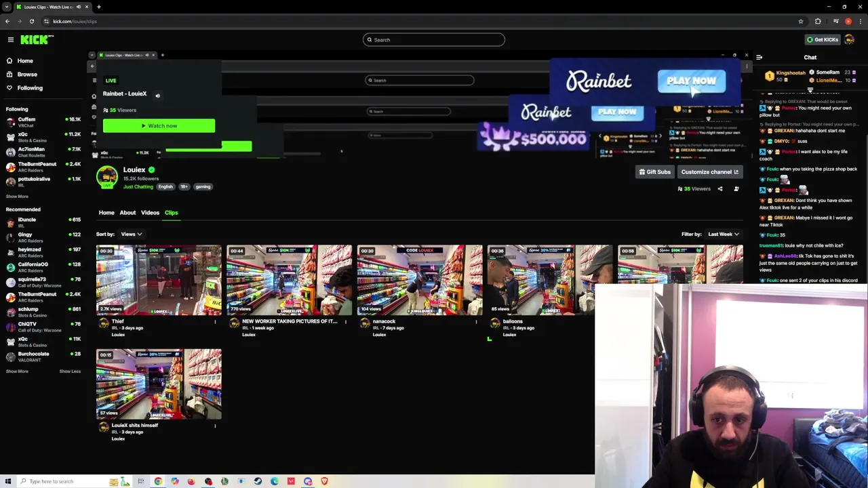Open Steam from the taskbar
Screen dimensions: 868x488
pos(258,481)
